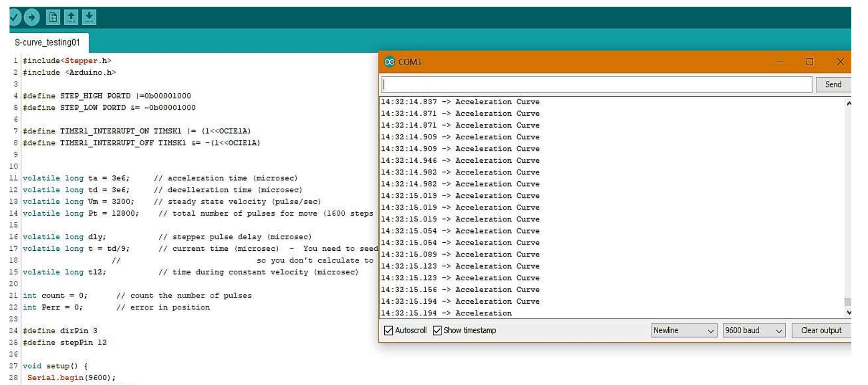Screen dimensions: 868x385
Task: Open the 9600 baud rate dropdown
Action: pyautogui.click(x=754, y=330)
